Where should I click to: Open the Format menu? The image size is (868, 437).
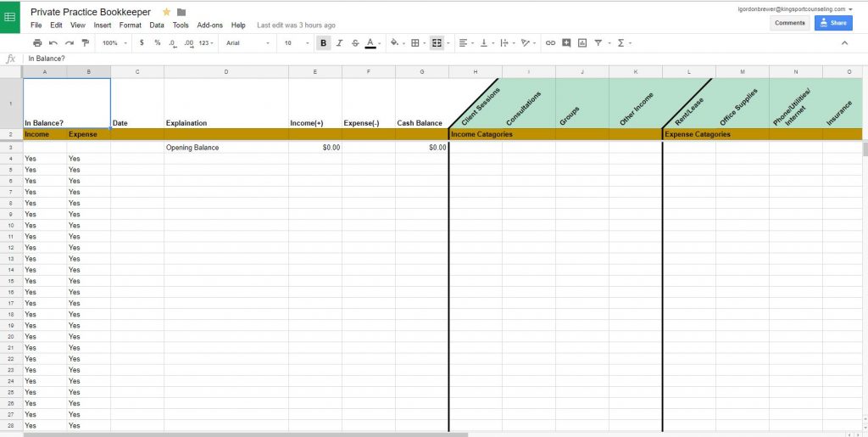[x=130, y=25]
